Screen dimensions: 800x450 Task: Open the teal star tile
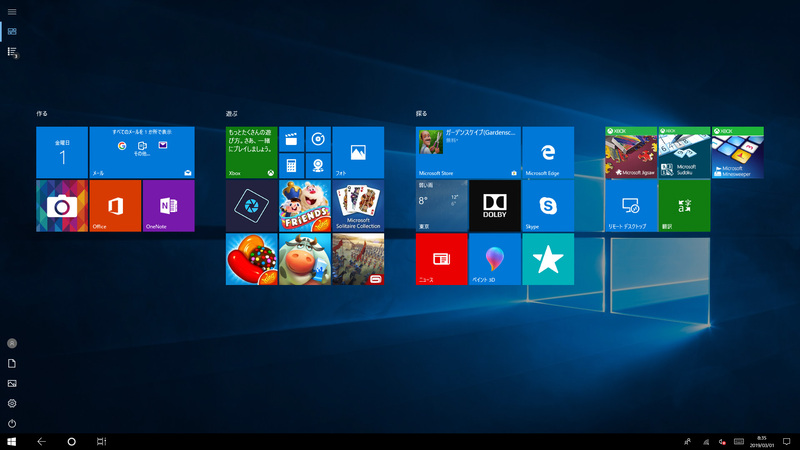[548, 259]
